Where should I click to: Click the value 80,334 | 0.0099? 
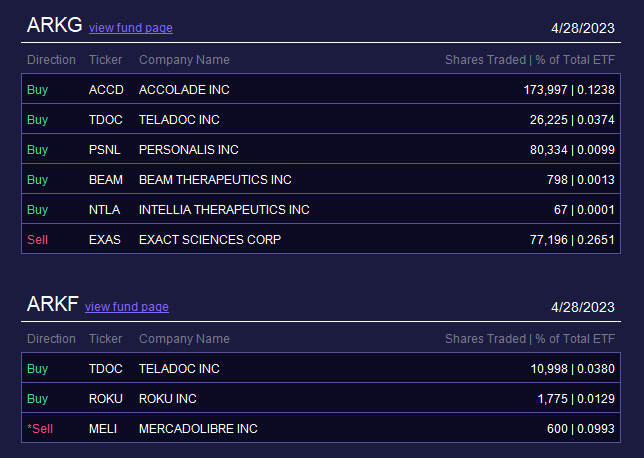(572, 150)
